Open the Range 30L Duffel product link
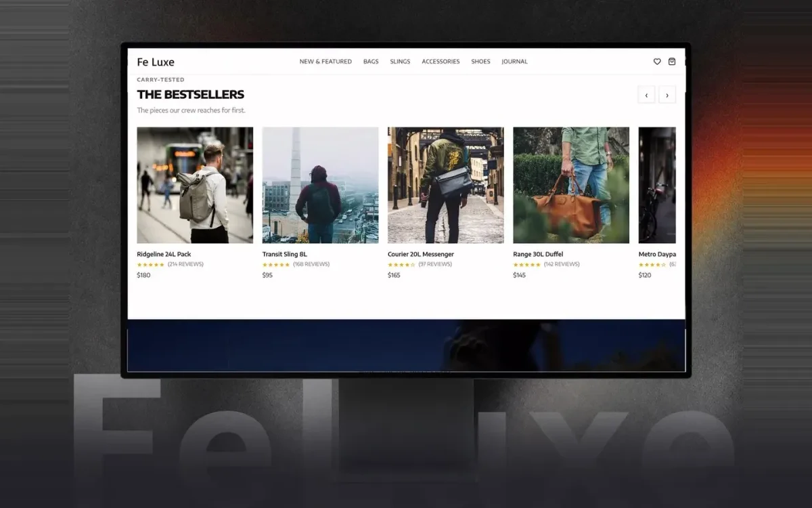812x508 pixels. click(538, 255)
